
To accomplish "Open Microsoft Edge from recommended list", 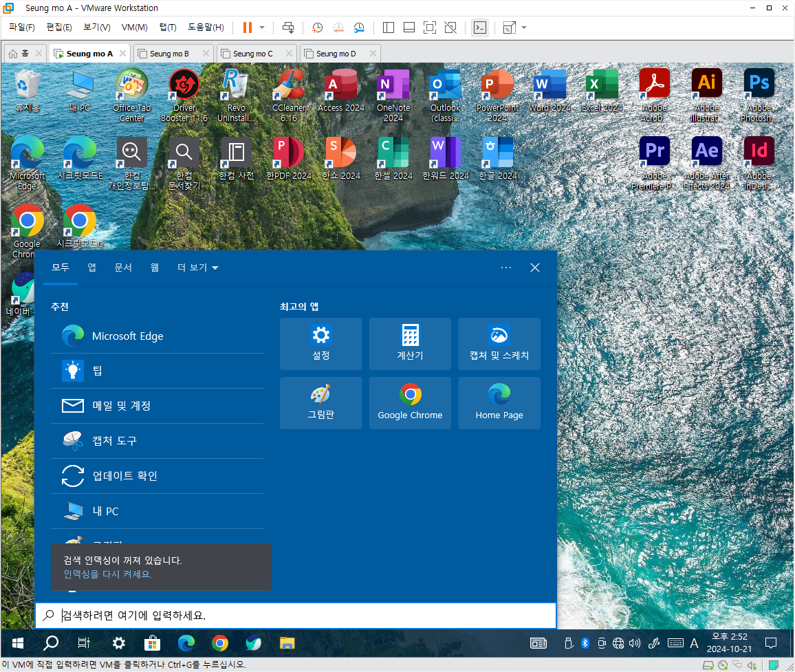I will (157, 336).
